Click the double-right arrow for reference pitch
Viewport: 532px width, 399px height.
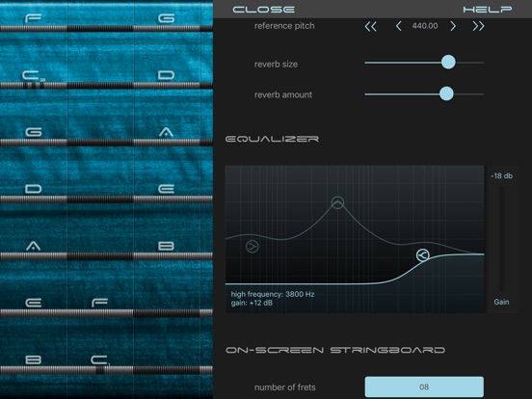478,26
